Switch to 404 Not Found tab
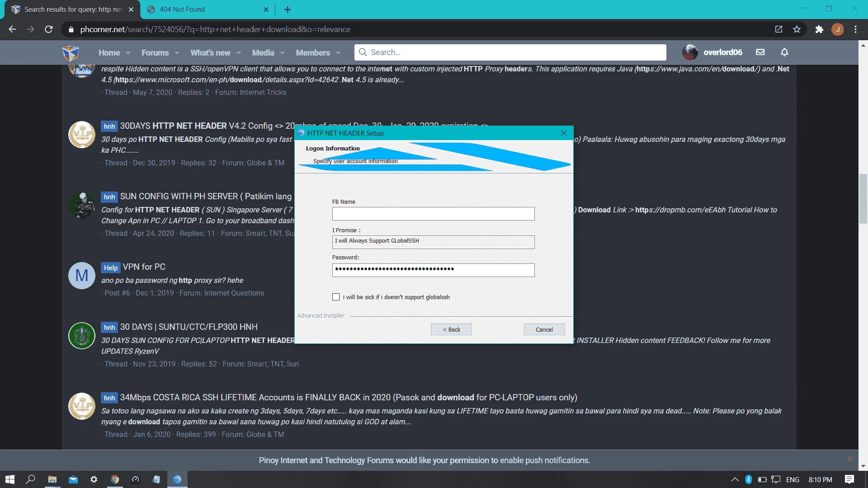 208,9
